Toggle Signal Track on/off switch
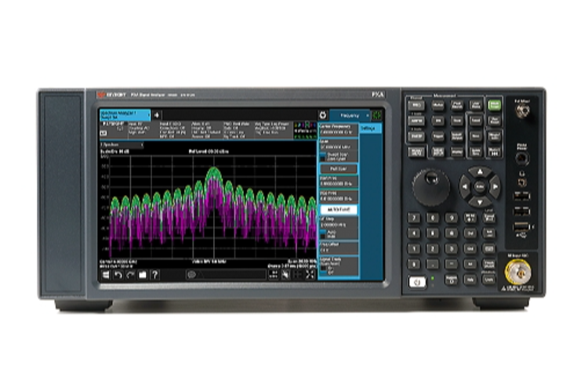Image resolution: width=588 pixels, height=372 pixels. (323, 270)
